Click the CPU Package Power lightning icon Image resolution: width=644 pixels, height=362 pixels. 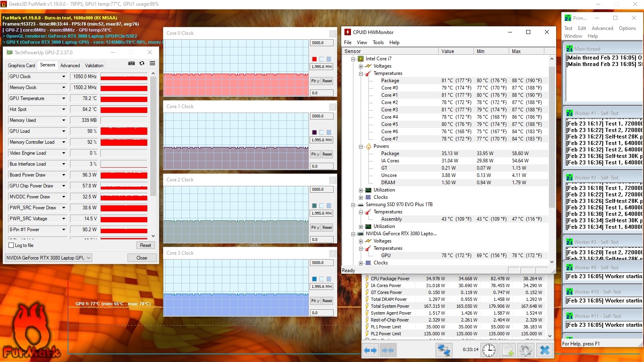coord(367,279)
